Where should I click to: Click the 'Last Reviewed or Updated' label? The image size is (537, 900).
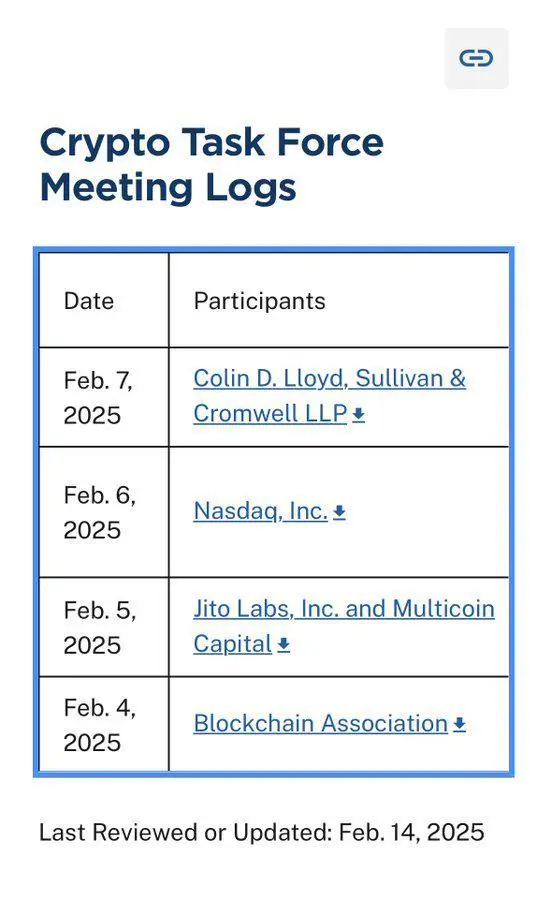click(x=185, y=832)
